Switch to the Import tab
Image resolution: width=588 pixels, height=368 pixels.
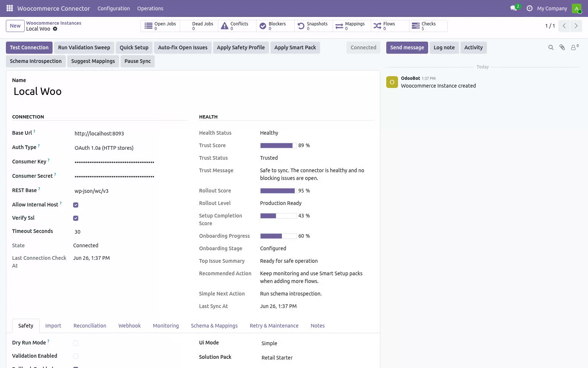(x=53, y=326)
